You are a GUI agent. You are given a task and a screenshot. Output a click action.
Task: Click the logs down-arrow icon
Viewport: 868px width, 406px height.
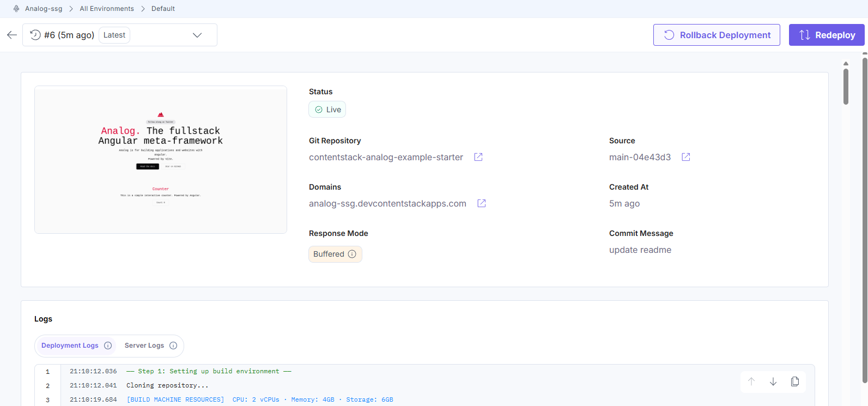coord(773,381)
